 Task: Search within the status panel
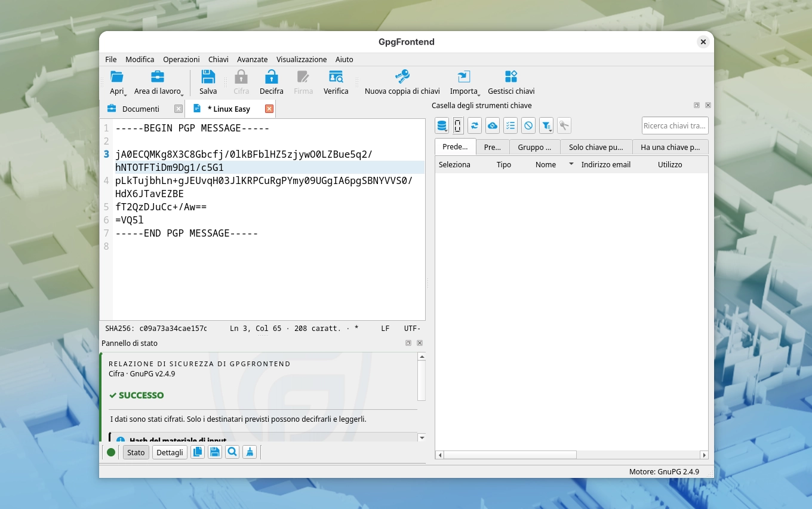pyautogui.click(x=232, y=452)
